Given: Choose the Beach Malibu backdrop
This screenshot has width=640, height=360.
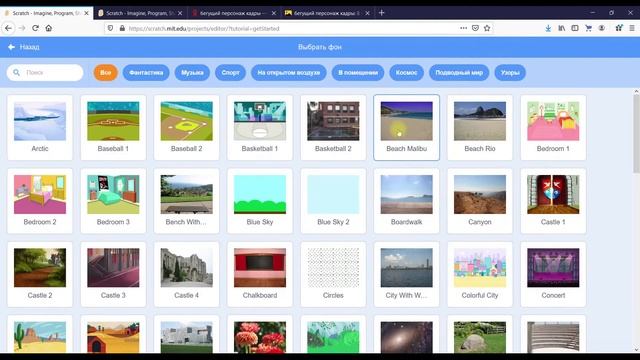Looking at the screenshot, I should point(407,127).
